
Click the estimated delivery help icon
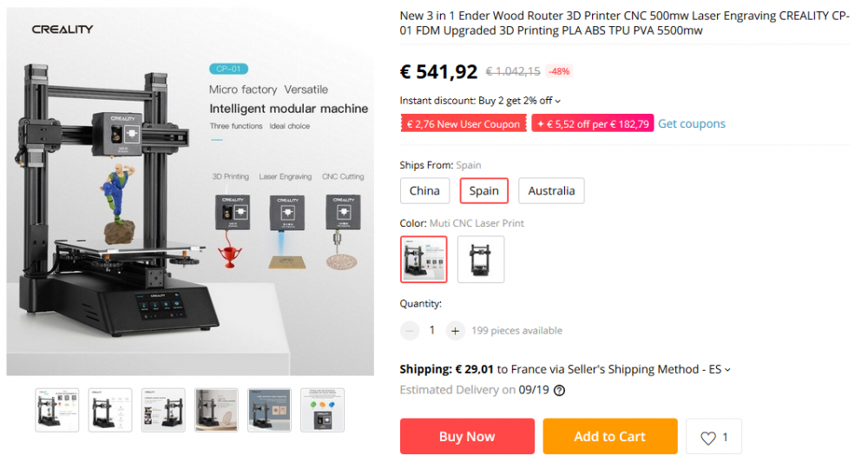(x=559, y=391)
